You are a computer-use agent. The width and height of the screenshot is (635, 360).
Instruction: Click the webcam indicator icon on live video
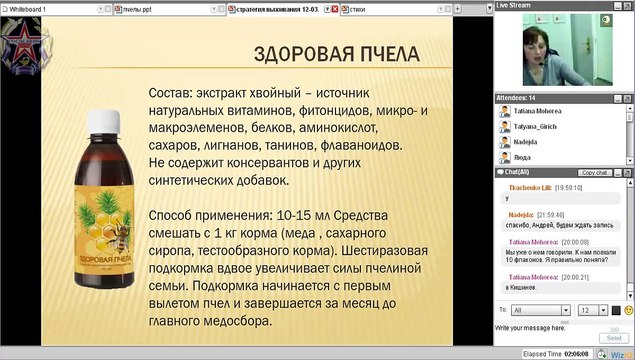point(605,20)
